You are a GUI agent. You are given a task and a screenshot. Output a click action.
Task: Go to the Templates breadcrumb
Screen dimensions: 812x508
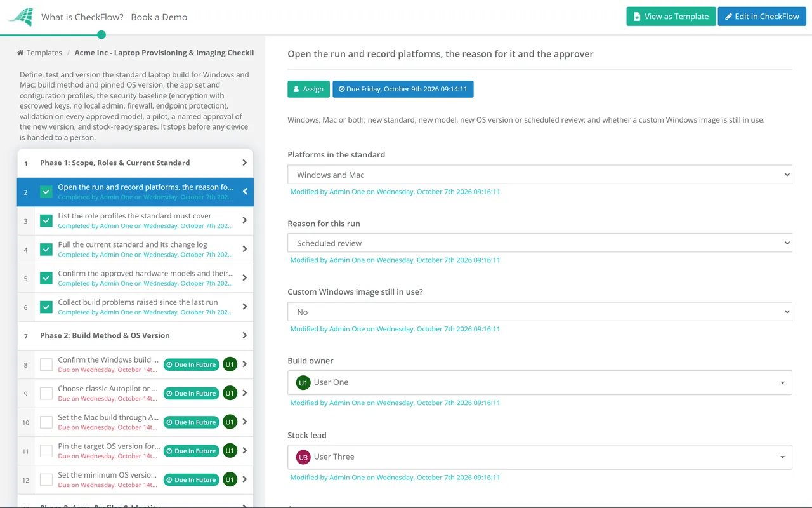(44, 53)
